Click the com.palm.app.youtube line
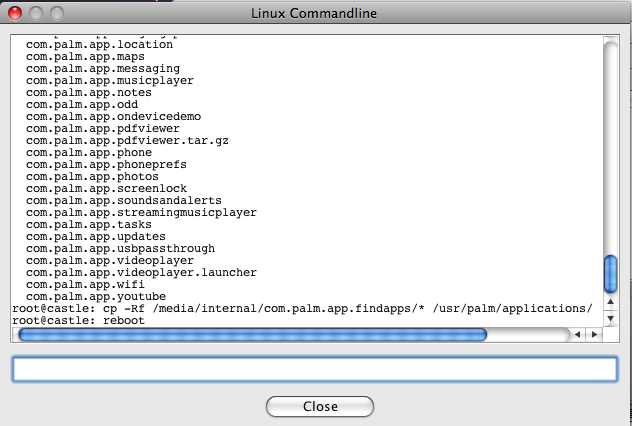This screenshot has width=632, height=426. tap(96, 297)
